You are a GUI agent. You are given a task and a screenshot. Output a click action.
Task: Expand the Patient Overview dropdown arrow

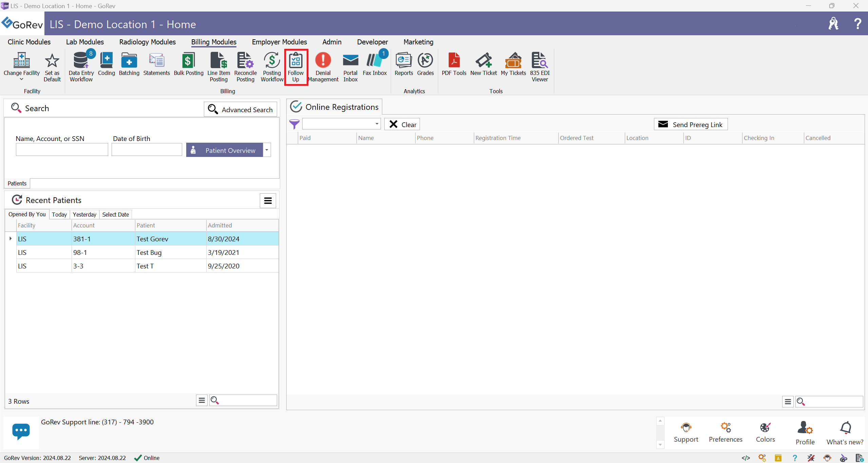267,150
